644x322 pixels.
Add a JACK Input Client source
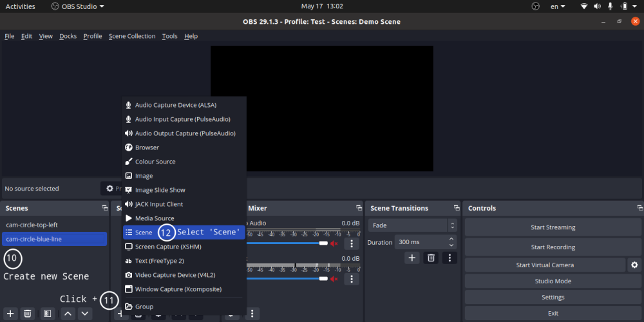[184, 204]
